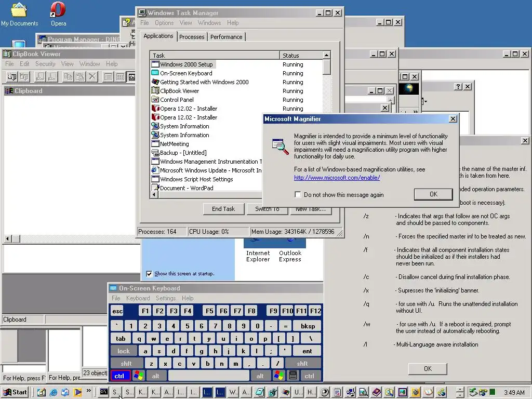Click the Copy icon in ClipBook Viewer toolbar

click(x=68, y=77)
